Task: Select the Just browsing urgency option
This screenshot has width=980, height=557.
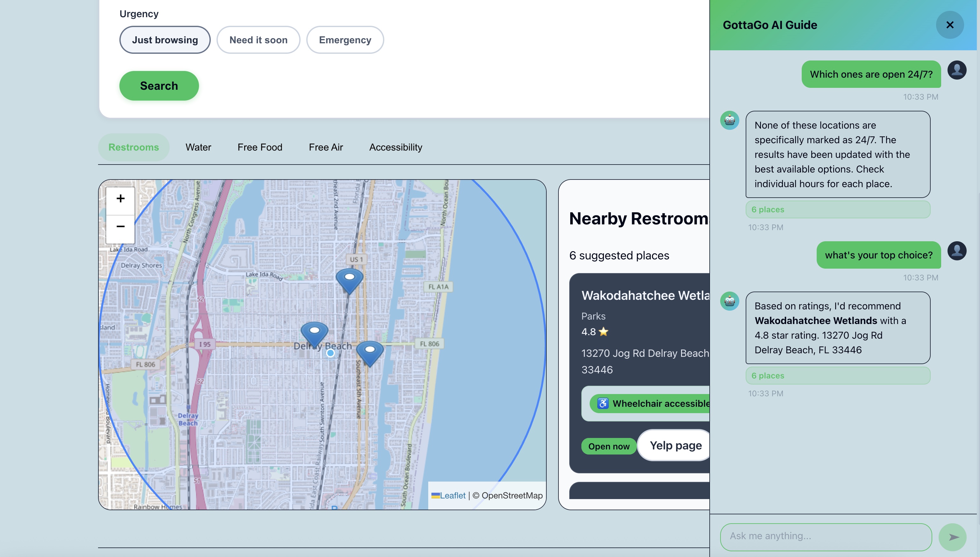Action: click(165, 40)
